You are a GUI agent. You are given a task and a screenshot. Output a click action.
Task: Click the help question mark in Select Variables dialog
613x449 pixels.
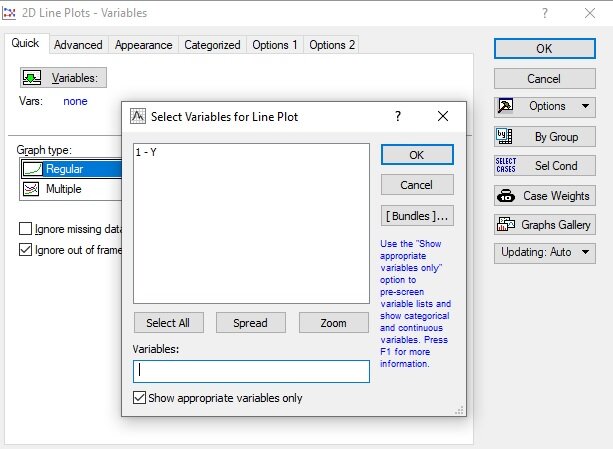click(398, 116)
